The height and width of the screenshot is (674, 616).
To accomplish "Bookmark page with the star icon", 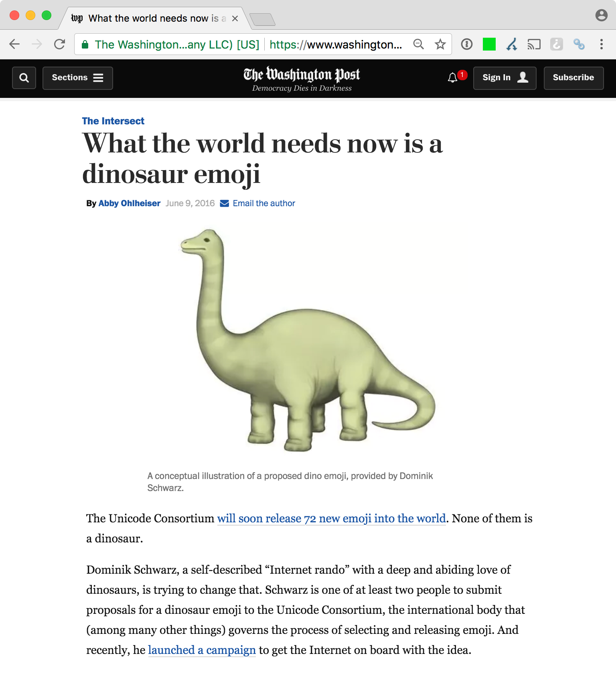I will click(440, 44).
